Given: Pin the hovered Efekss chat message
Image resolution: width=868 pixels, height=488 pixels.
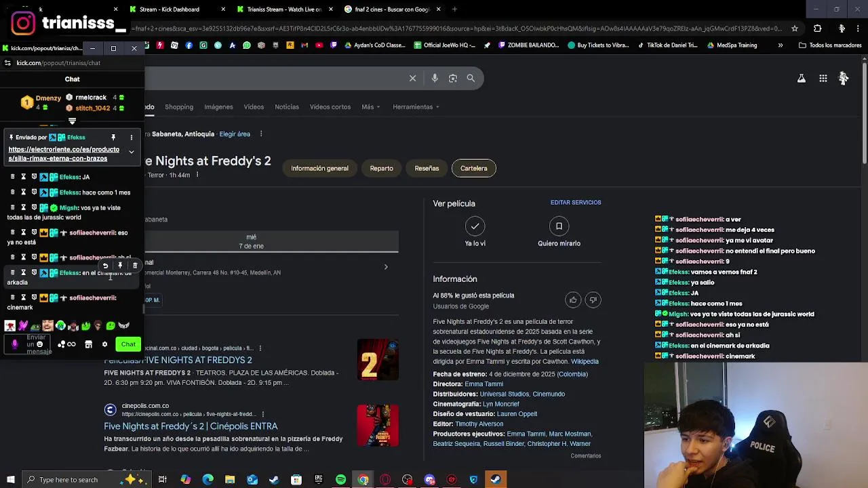Looking at the screenshot, I should tap(120, 266).
